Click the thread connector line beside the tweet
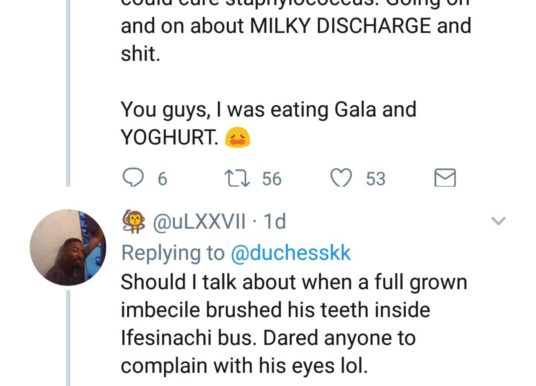536x386 pixels. click(68, 93)
